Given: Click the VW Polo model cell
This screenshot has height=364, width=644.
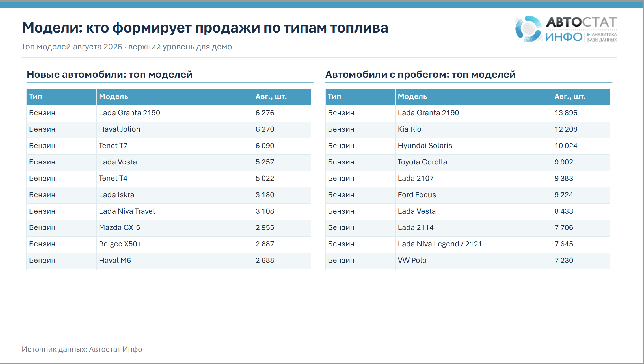Looking at the screenshot, I should 474,261.
